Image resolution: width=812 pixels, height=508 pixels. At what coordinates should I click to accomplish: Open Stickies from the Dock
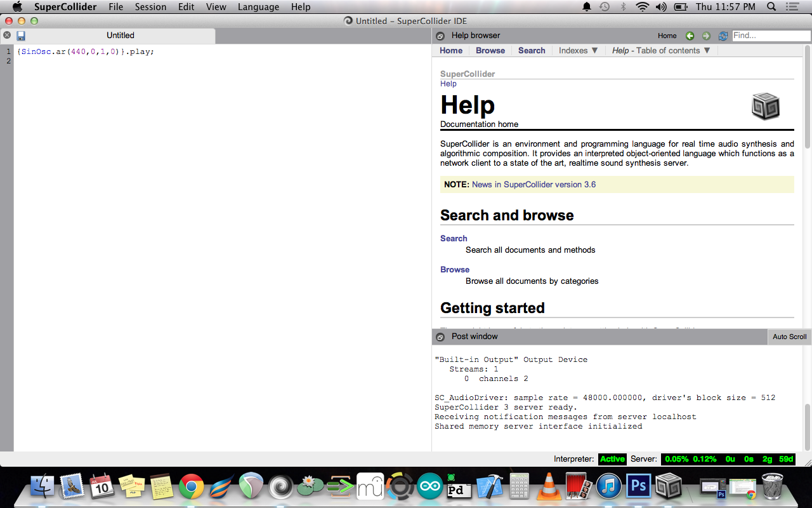[x=132, y=487]
